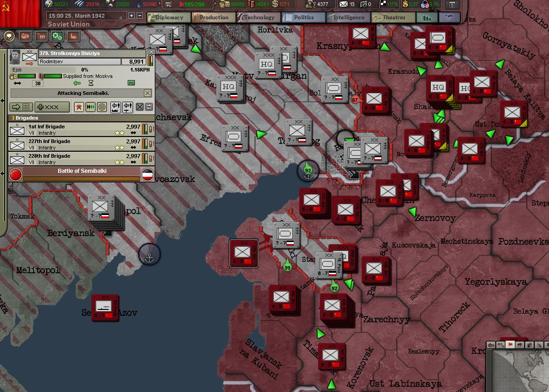Cancel the Attacking Semibalki order
Screen dimensions: 549x392
tap(147, 93)
